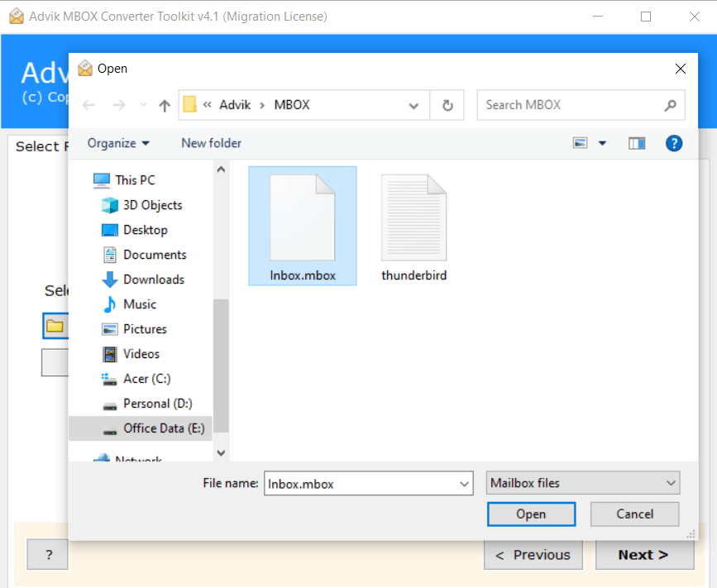Open the Mailbox files type dropdown
Image resolution: width=717 pixels, height=588 pixels.
[582, 483]
